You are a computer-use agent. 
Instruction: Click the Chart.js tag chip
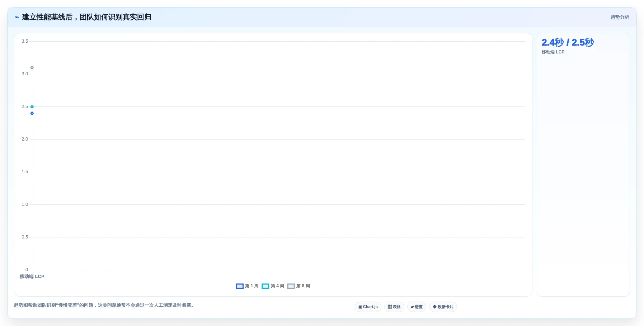(x=368, y=307)
